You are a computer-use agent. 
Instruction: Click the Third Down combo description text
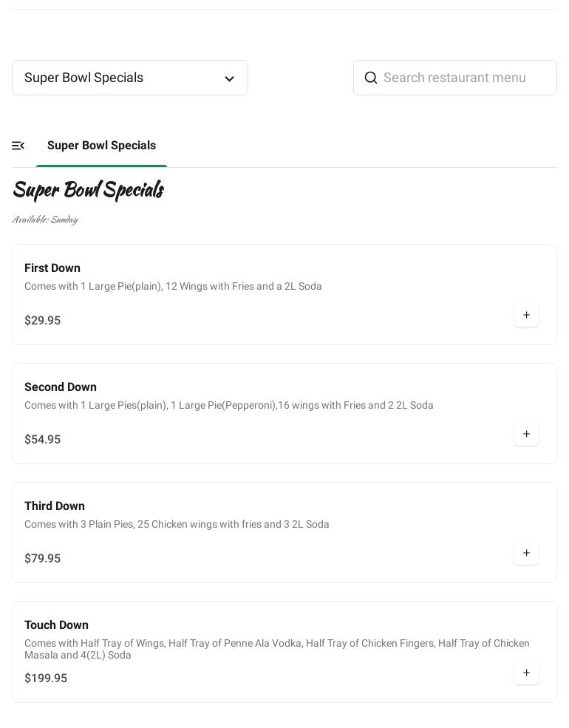[x=177, y=525]
